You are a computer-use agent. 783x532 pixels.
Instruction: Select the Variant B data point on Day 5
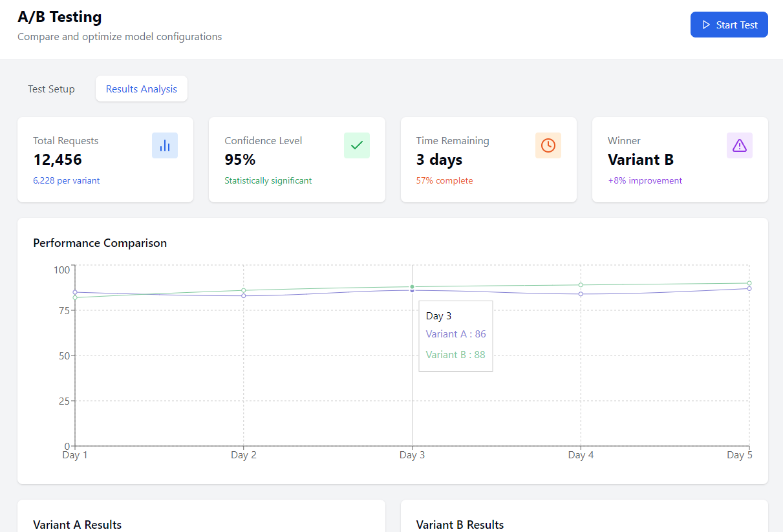tap(749, 283)
